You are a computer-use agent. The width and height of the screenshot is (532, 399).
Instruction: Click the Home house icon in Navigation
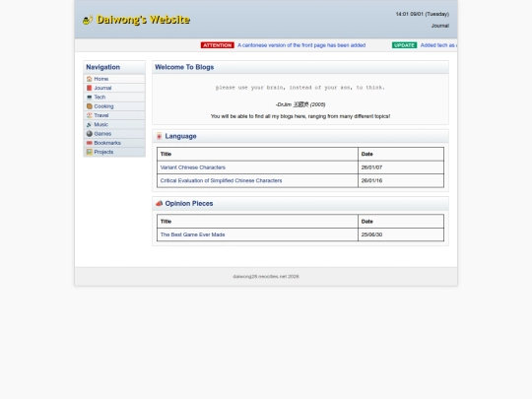pos(90,79)
